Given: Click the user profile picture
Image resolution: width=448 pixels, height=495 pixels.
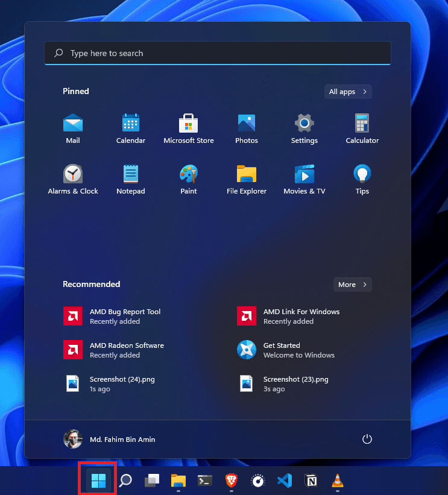Looking at the screenshot, I should [73, 439].
